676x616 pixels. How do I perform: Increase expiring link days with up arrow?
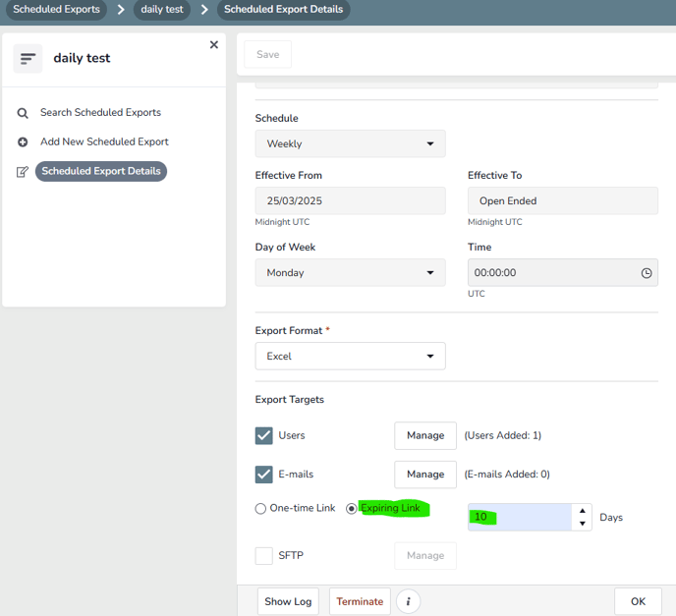tap(583, 511)
